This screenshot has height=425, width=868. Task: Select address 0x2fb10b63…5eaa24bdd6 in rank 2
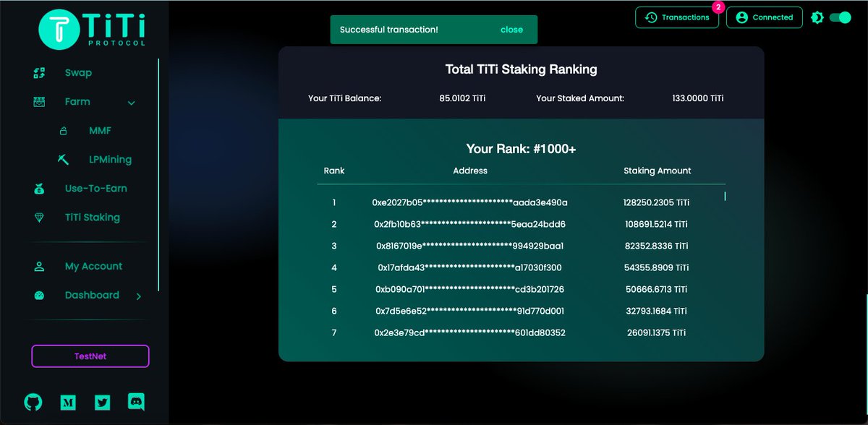point(470,224)
